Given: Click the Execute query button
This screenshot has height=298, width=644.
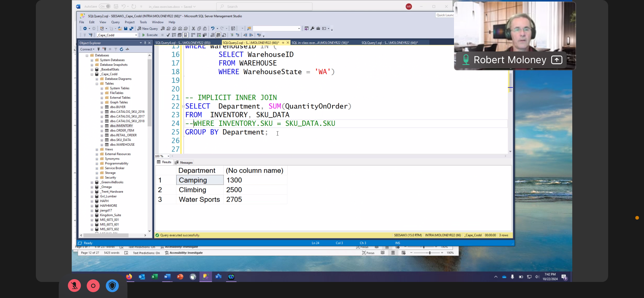Looking at the screenshot, I should coord(150,35).
